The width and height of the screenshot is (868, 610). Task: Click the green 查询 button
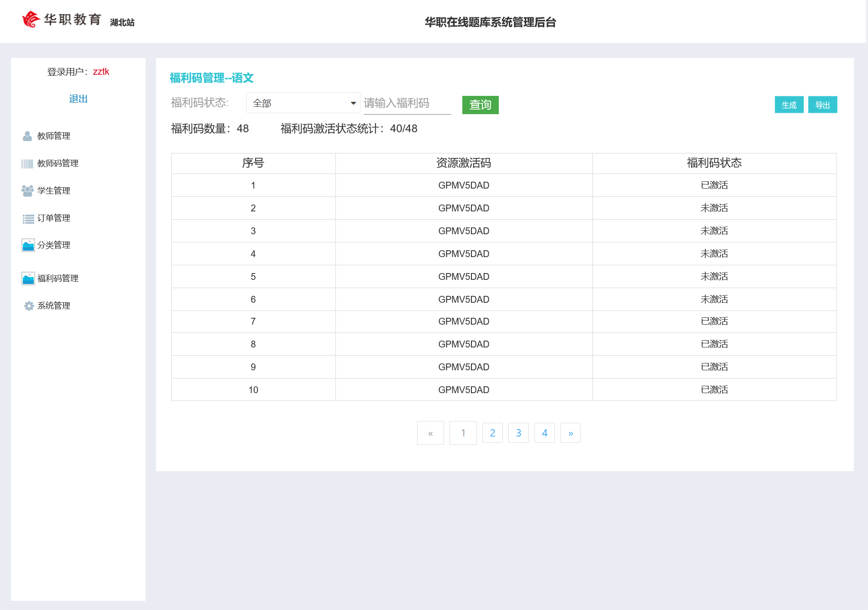coord(480,105)
